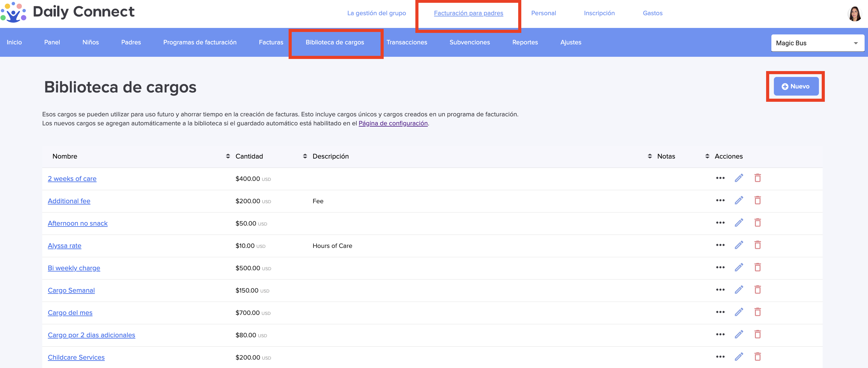
Task: Edit the Childcare Services charge
Action: pos(739,357)
